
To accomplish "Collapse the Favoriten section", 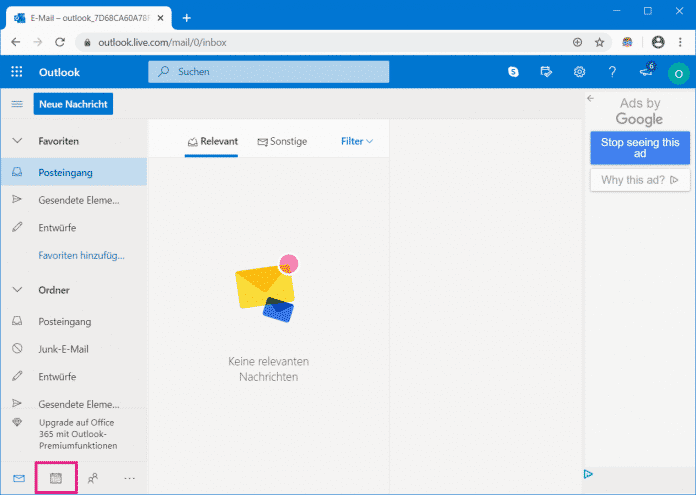I will [17, 141].
